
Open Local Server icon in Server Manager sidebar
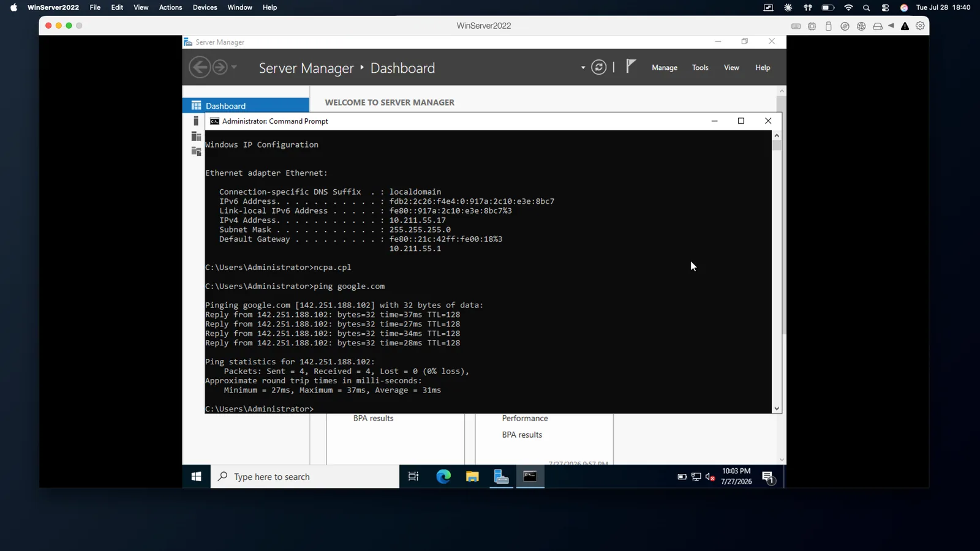[x=196, y=121]
